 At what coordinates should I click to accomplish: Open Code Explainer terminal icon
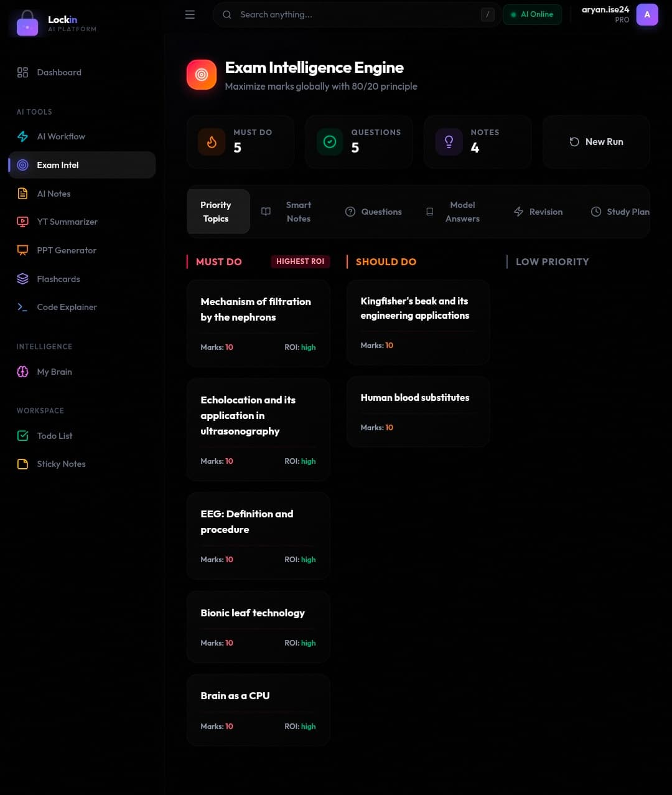click(22, 307)
